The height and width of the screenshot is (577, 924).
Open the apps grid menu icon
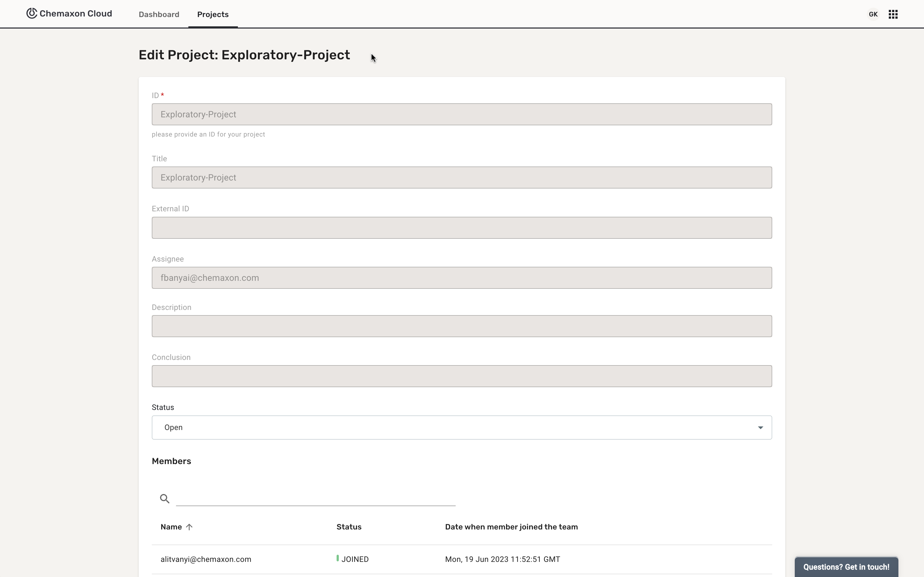point(893,15)
